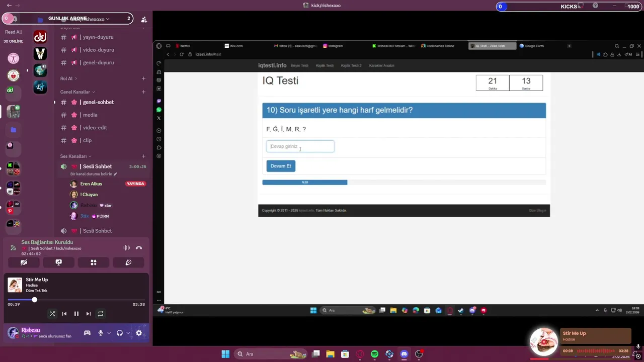The height and width of the screenshot is (362, 644).
Task: Open Discord user settings gear
Action: [x=139, y=333]
